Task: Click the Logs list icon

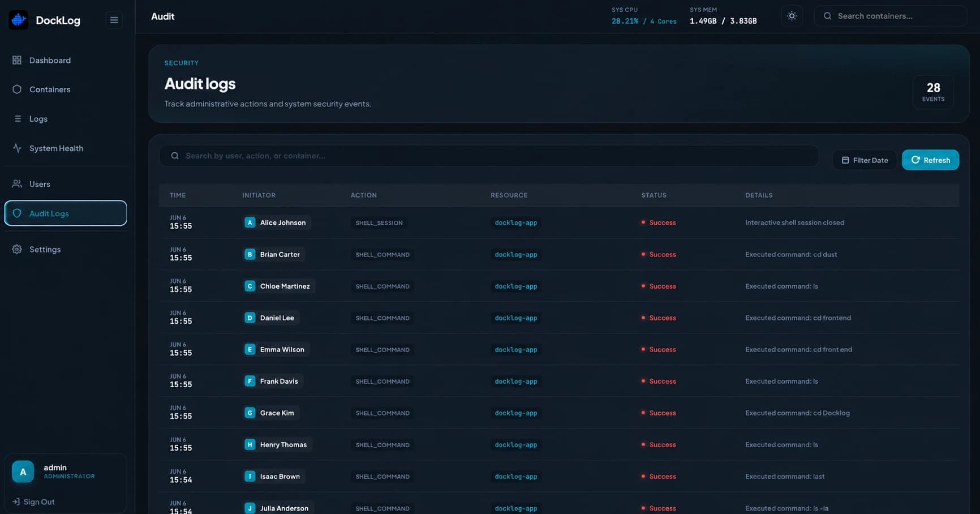Action: pos(17,119)
